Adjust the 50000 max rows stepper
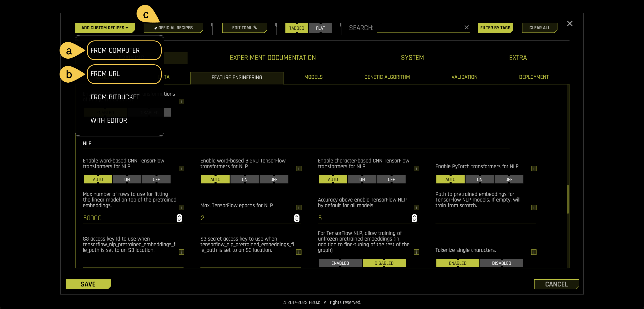This screenshot has height=309, width=644. (x=179, y=218)
